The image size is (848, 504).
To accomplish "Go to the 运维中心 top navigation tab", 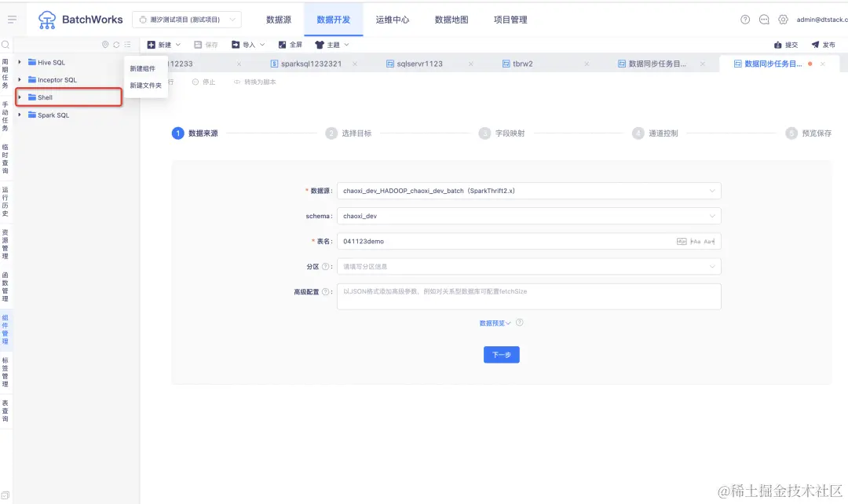I will (393, 20).
